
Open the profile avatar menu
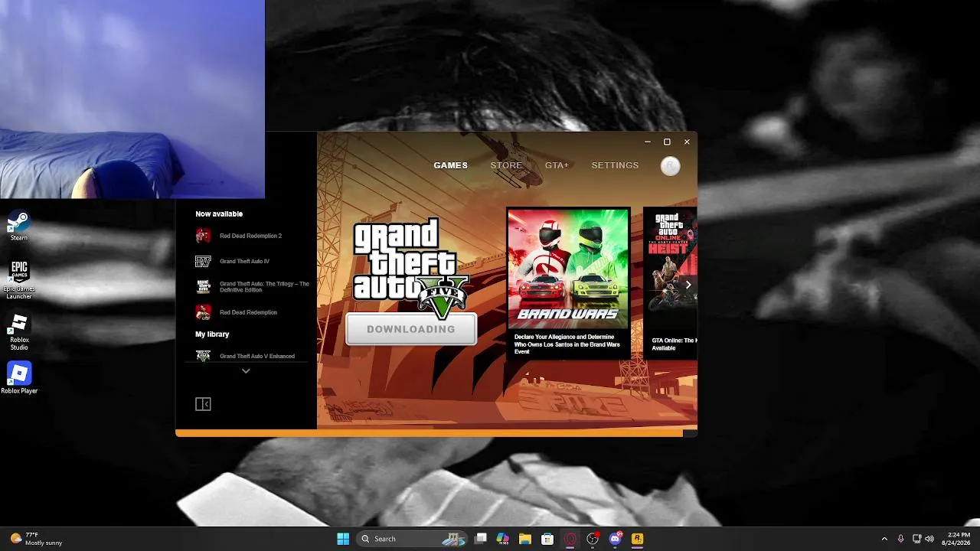[x=670, y=166]
